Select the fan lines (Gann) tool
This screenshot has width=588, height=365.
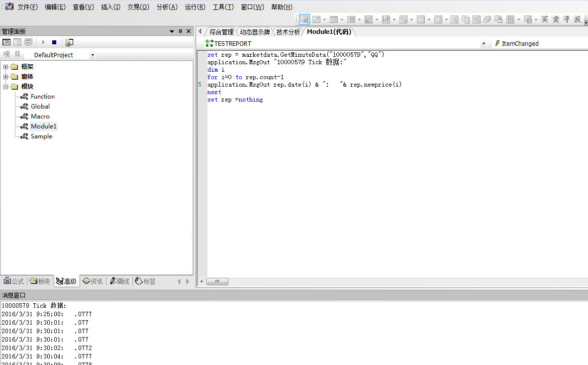click(369, 19)
